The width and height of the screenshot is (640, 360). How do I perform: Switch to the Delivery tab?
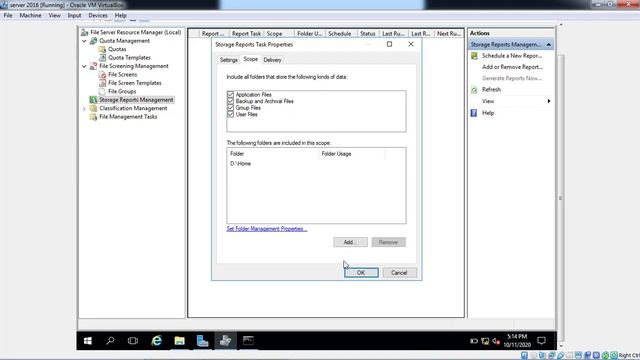coord(272,60)
